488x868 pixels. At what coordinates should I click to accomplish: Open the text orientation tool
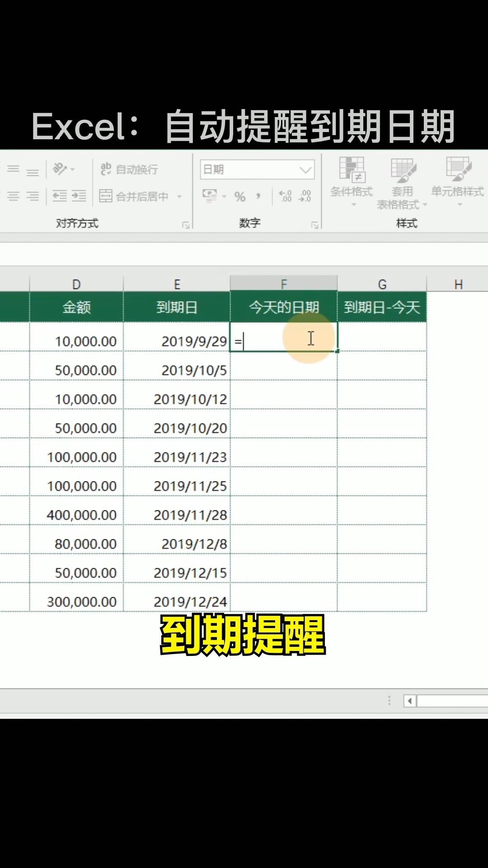click(64, 169)
